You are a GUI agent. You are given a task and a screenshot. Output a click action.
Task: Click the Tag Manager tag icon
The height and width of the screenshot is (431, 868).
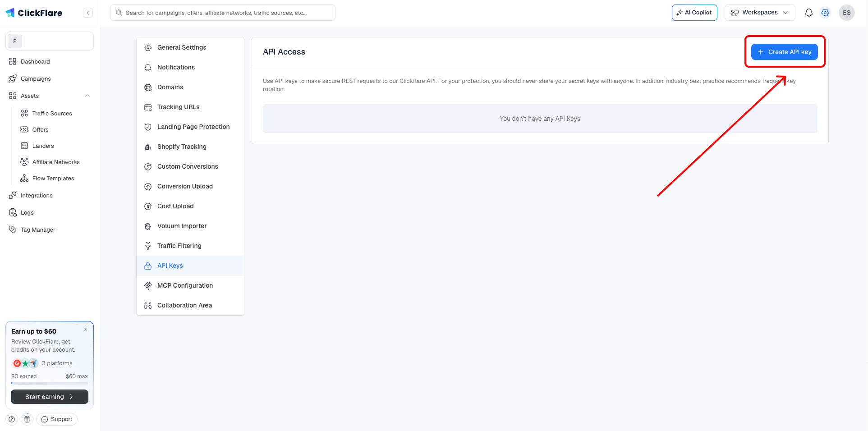(x=13, y=229)
